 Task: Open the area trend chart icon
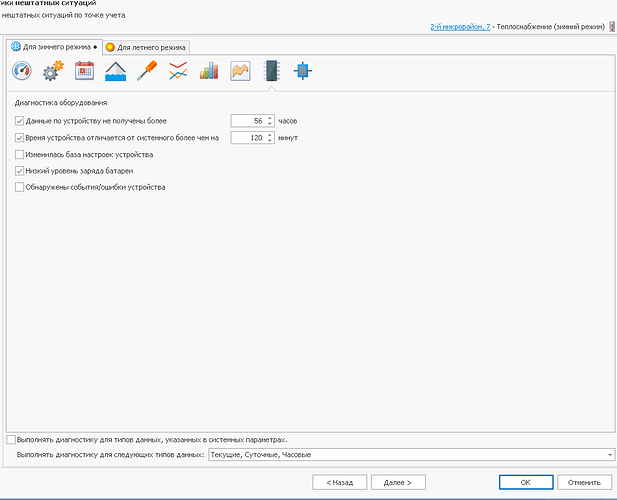tap(240, 71)
